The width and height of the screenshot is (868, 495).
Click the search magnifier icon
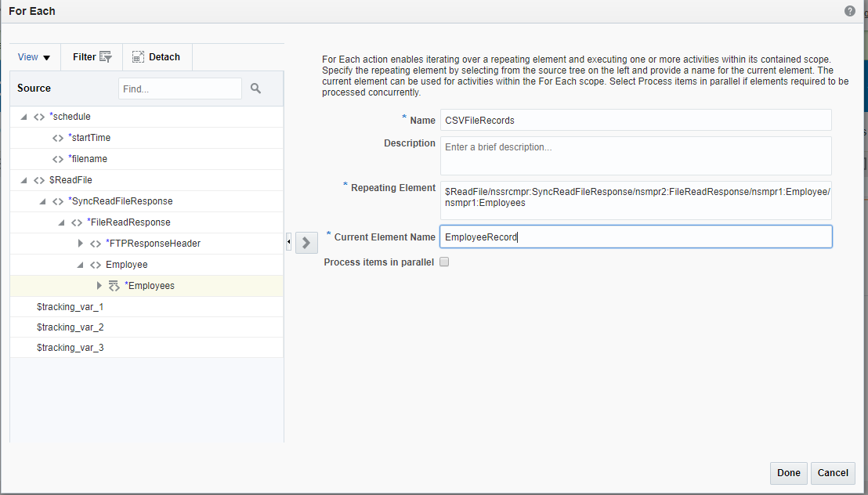coord(255,89)
